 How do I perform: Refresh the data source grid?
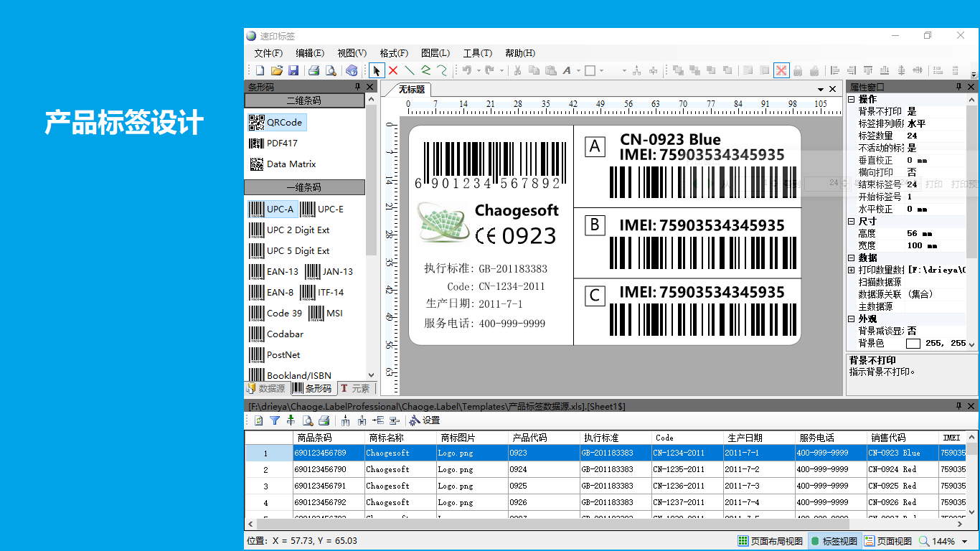click(259, 420)
